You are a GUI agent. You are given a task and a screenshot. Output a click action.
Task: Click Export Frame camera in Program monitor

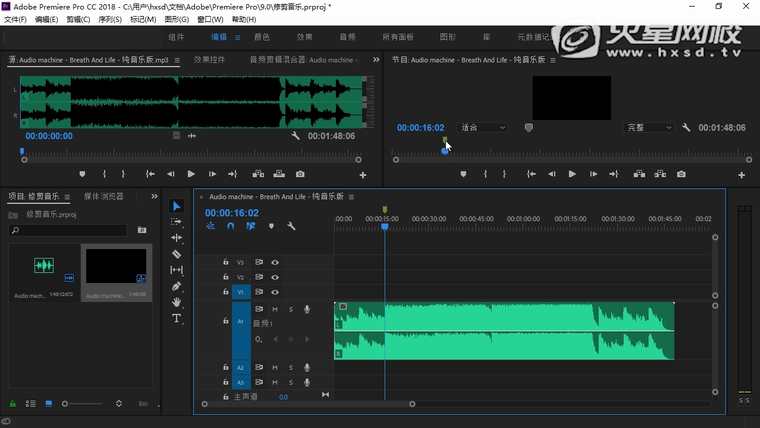coord(681,174)
